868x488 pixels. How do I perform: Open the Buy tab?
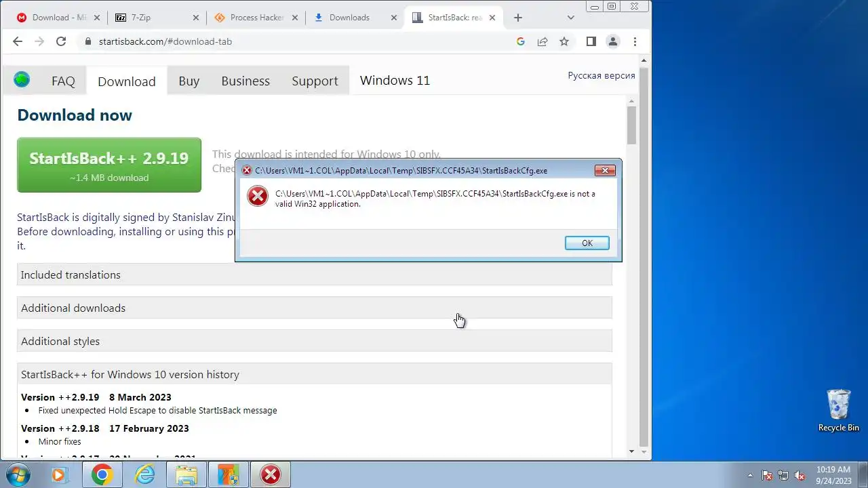189,81
